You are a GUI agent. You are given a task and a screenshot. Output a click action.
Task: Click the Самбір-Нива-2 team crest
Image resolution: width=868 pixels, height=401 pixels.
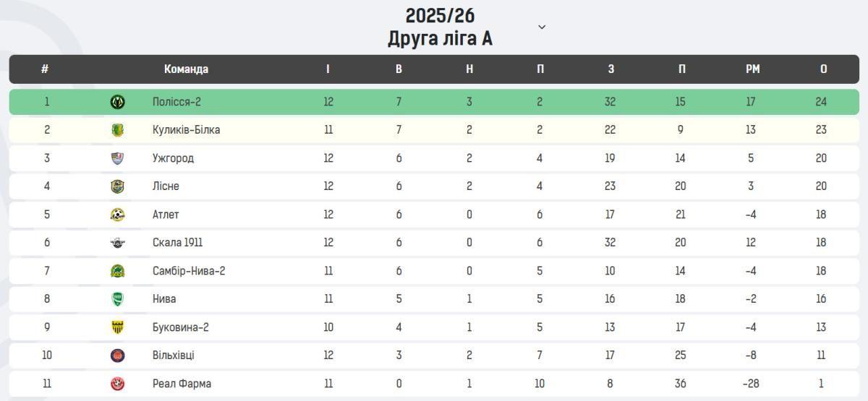click(117, 271)
